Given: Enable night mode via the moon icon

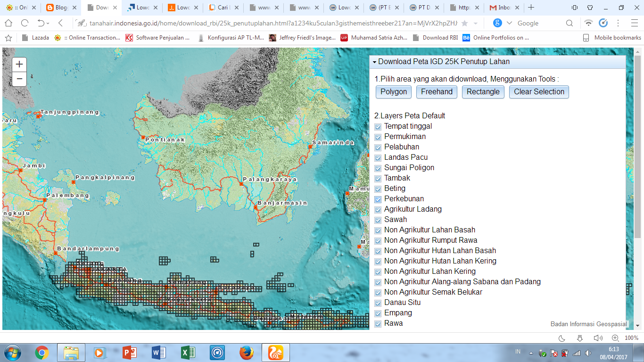Looking at the screenshot, I should (x=561, y=338).
